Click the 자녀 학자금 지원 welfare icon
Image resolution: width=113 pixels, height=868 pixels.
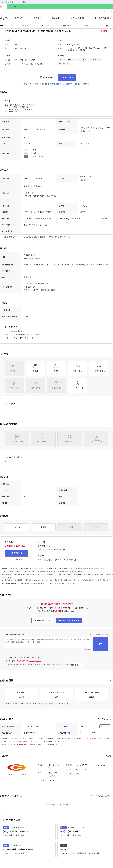(x=99, y=369)
